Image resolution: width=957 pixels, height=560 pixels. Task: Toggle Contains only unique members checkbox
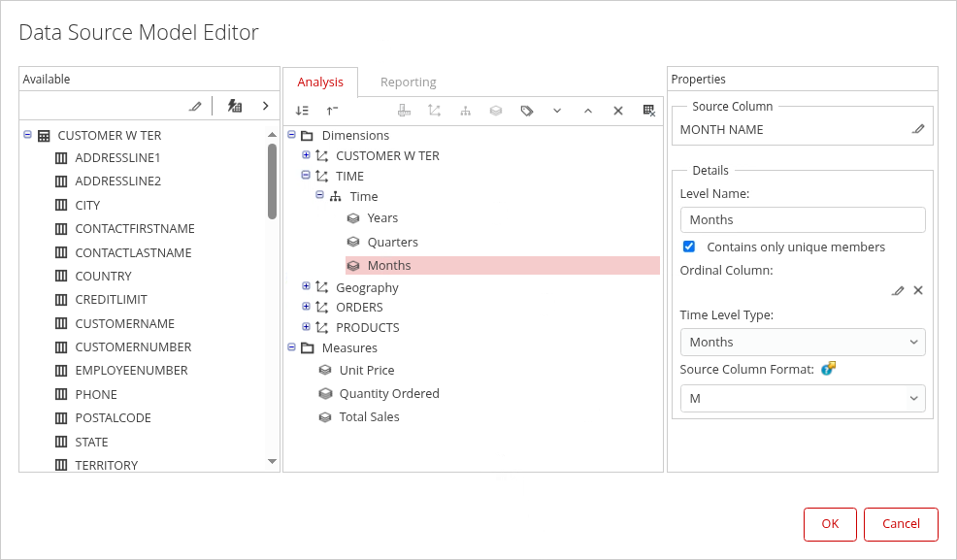pos(689,247)
